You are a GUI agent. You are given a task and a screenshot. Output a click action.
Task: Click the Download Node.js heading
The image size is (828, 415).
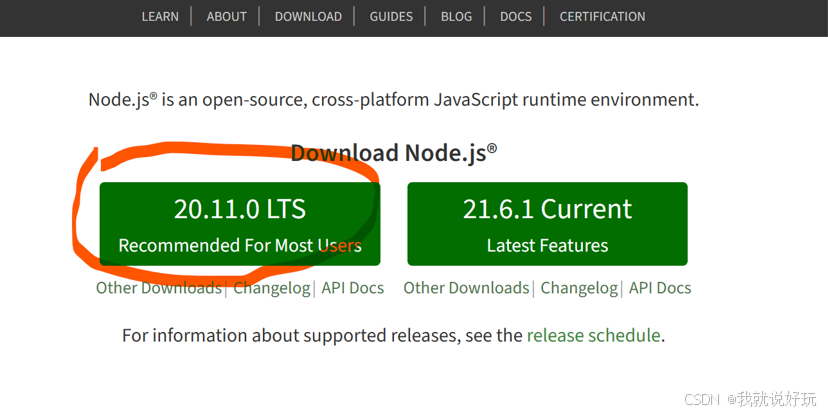point(394,153)
